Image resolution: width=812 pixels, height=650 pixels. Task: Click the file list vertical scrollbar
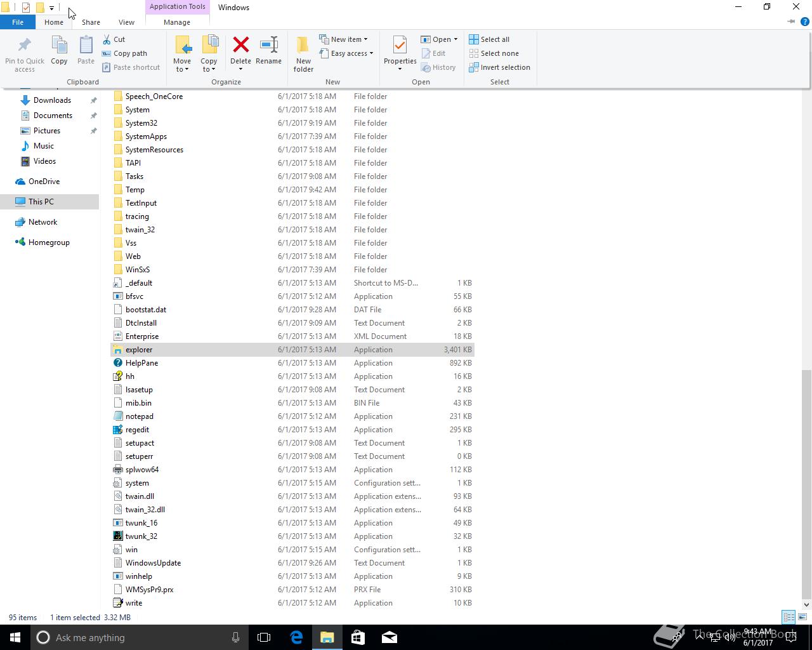coord(806,483)
